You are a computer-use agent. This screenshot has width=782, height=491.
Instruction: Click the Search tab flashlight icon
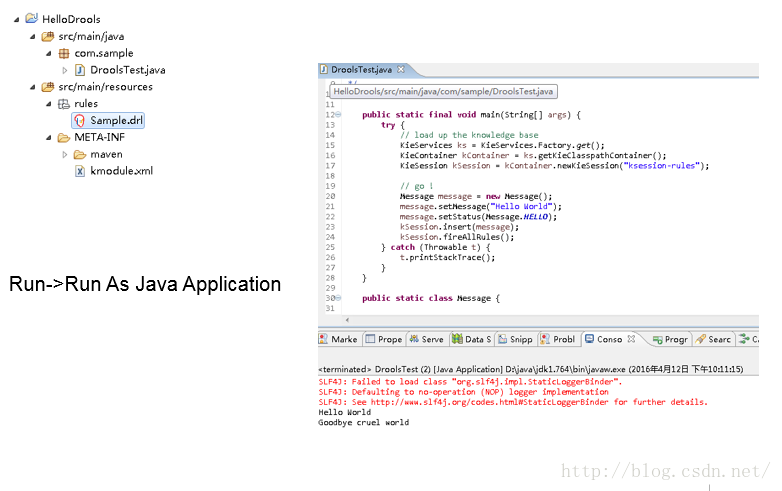tap(701, 339)
